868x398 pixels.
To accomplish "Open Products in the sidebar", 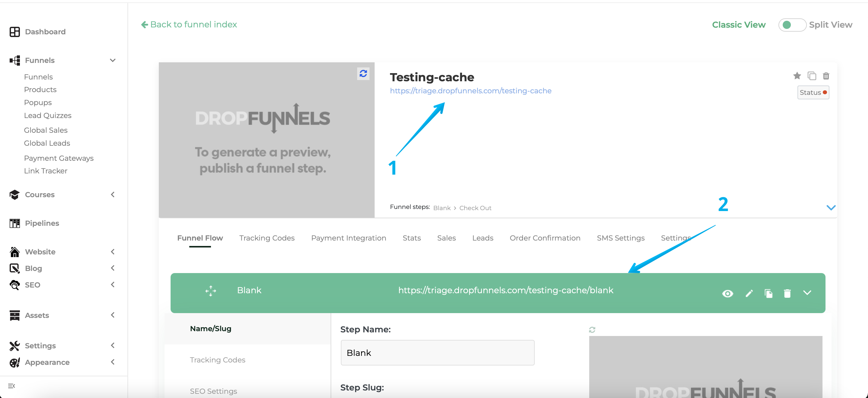I will [40, 90].
